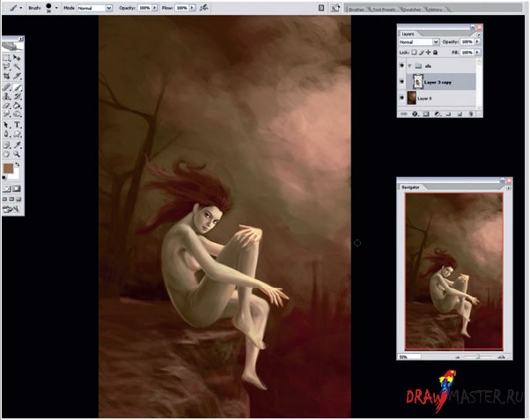Image resolution: width=530 pixels, height=420 pixels.
Task: Select the Eyedropper tool
Action: pos(17,145)
